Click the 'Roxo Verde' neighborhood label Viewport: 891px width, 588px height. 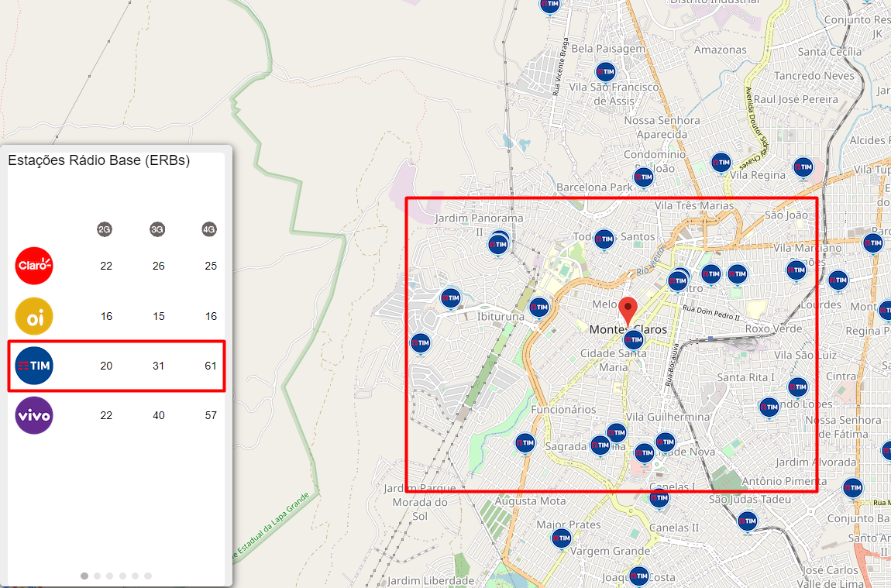(x=773, y=328)
